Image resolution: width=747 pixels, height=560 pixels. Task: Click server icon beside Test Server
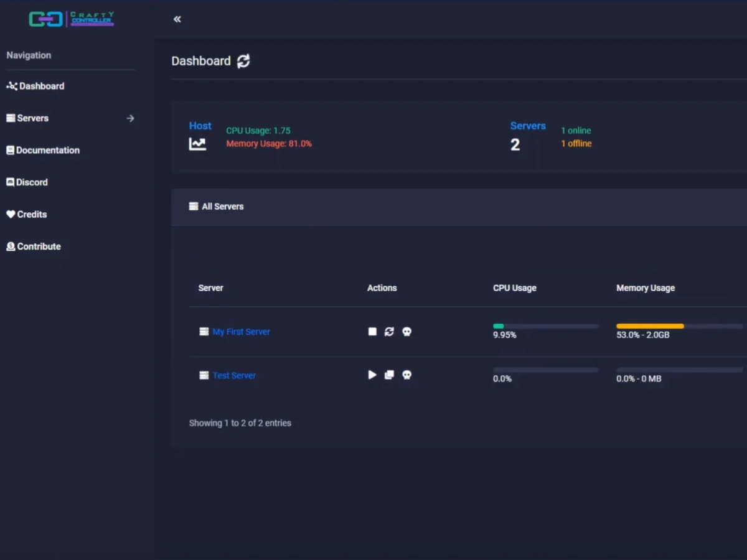204,375
